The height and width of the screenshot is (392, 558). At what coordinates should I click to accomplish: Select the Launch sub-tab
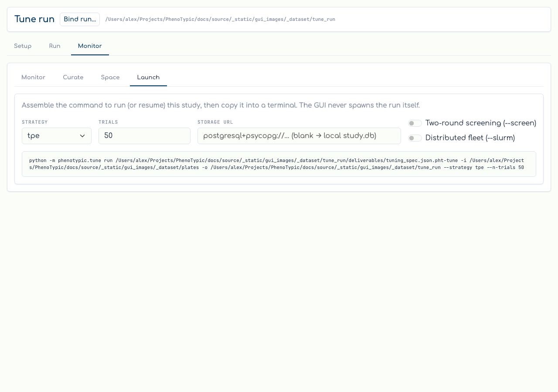tap(148, 77)
